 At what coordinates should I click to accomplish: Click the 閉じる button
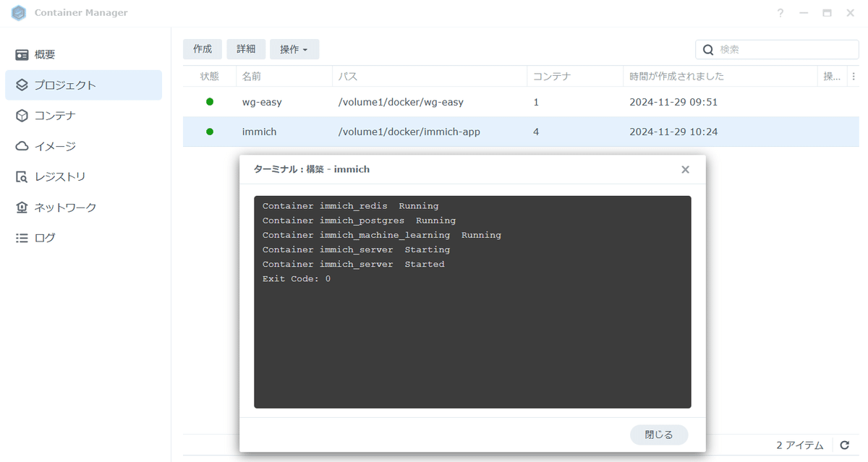[658, 435]
